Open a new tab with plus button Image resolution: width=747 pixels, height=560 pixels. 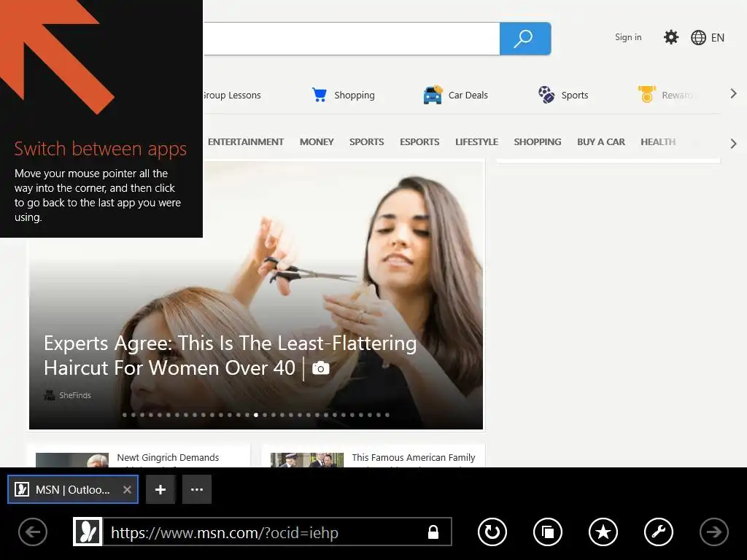click(x=160, y=489)
